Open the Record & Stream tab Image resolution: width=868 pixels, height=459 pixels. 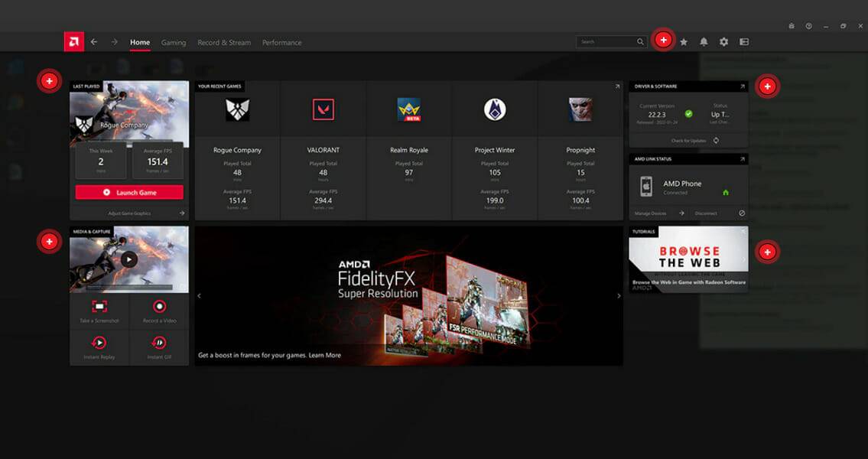(224, 43)
